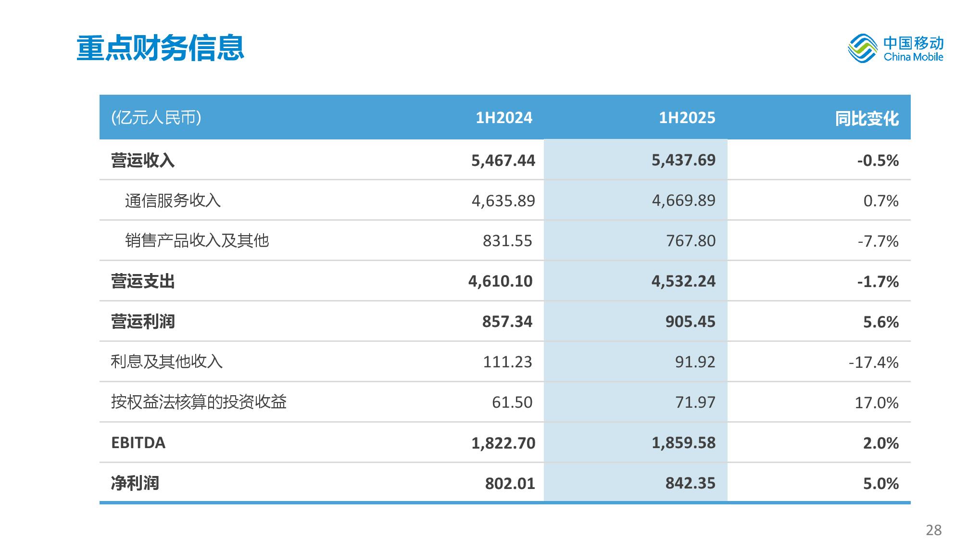Click the page number 28

(x=933, y=530)
